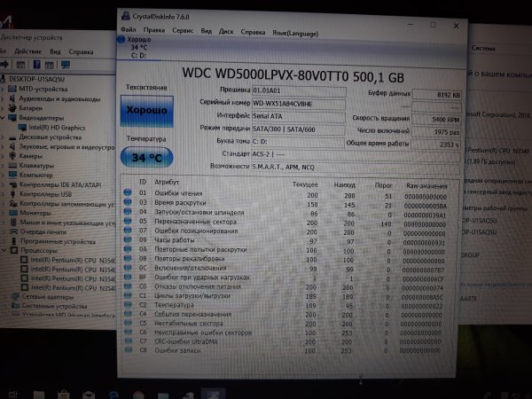Select the C: D: disk status tab
Image resolution: width=532 pixels, height=399 pixels.
(x=138, y=46)
